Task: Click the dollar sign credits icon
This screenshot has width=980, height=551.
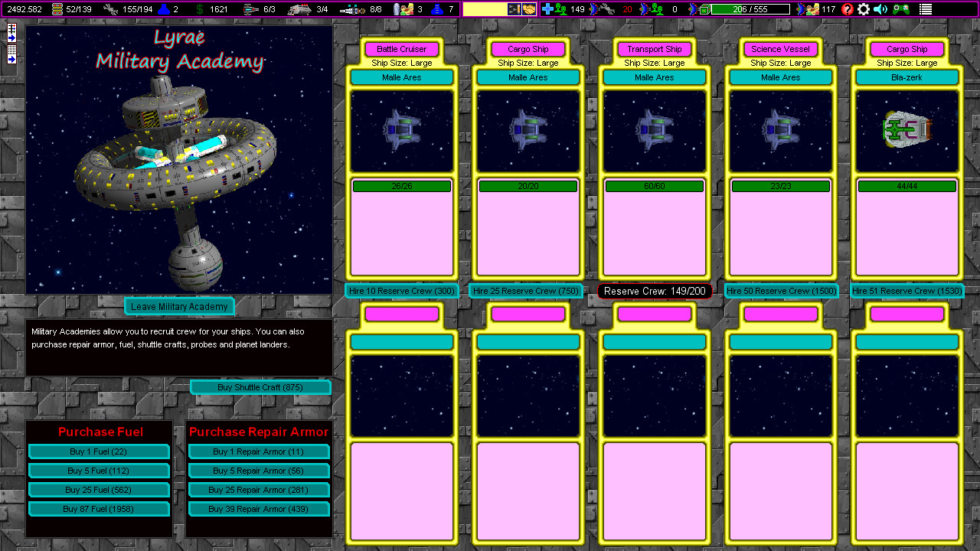Action: tap(199, 8)
